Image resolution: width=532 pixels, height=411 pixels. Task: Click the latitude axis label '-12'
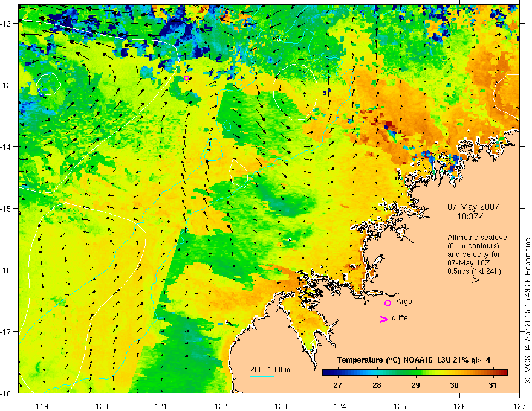click(7, 24)
